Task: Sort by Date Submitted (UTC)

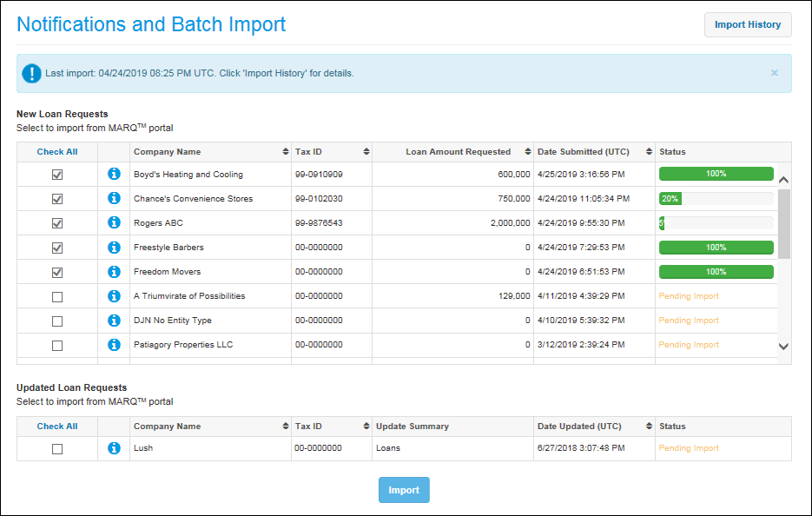Action: click(649, 151)
